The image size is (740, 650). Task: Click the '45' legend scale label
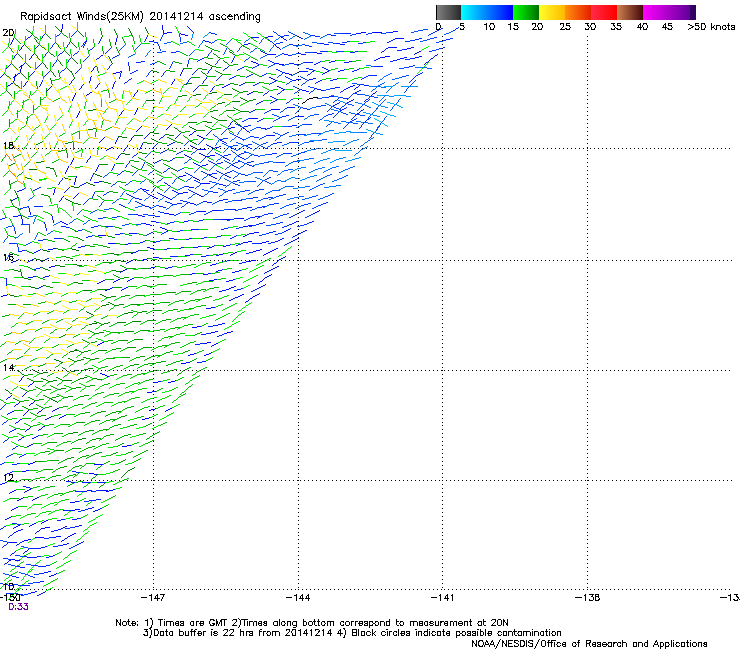tap(667, 27)
